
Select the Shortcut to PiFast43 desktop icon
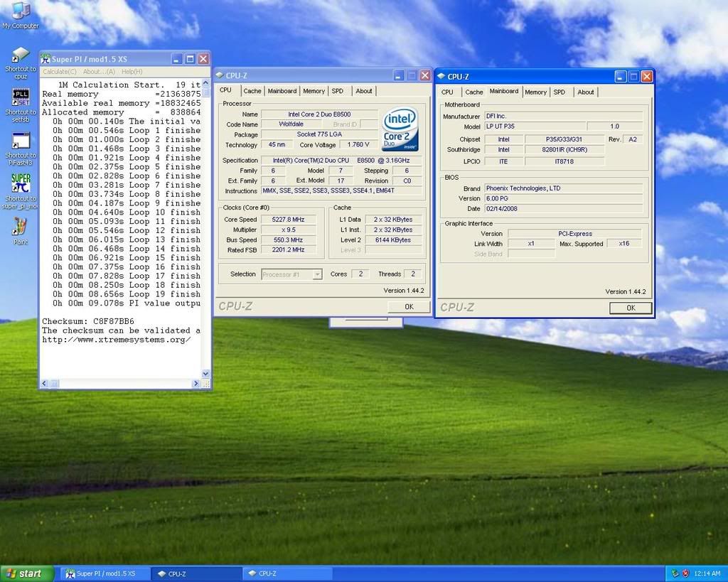point(21,149)
